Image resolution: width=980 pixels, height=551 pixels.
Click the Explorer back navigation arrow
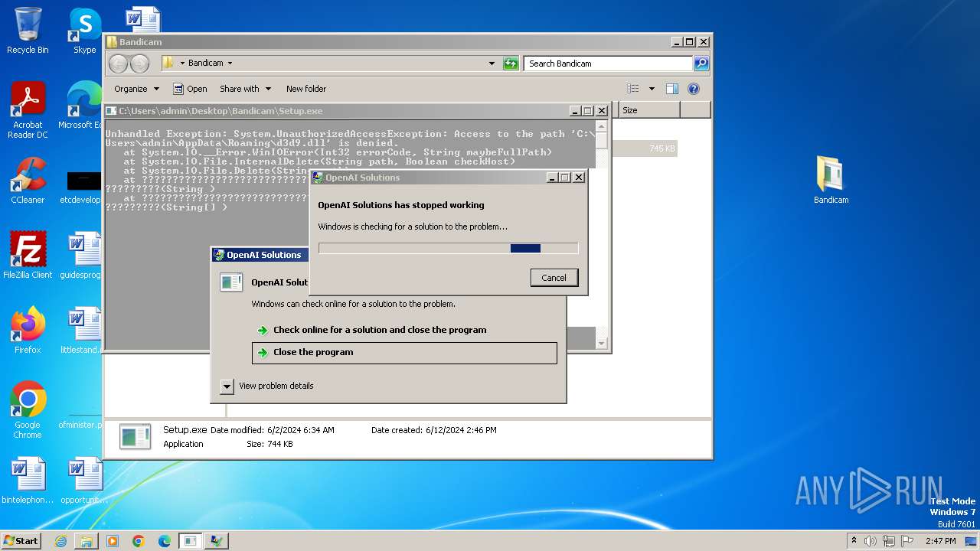(118, 64)
